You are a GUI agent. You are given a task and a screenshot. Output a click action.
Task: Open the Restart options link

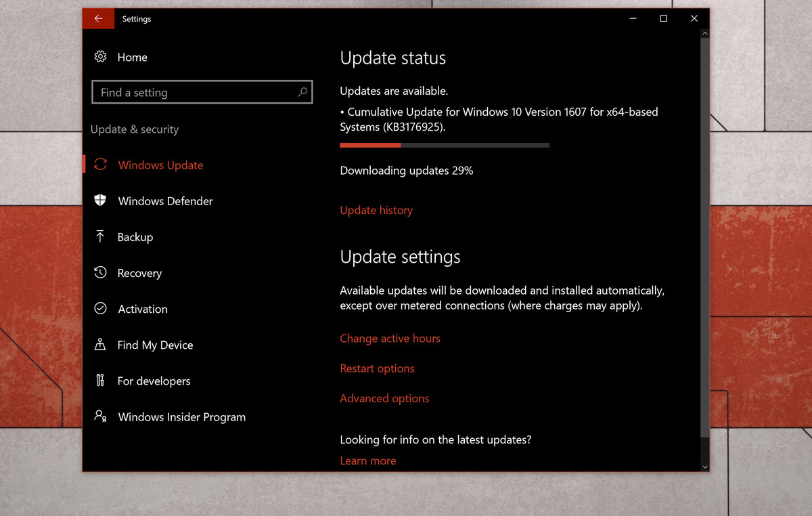[377, 368]
